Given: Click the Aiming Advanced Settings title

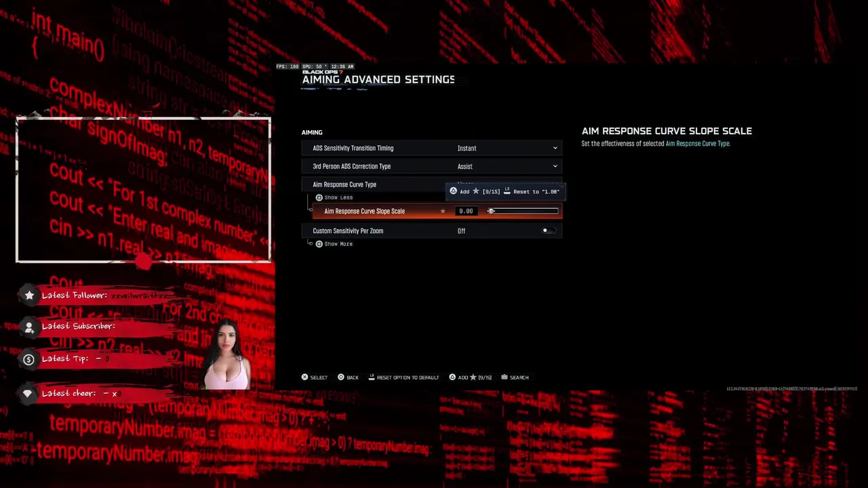Looking at the screenshot, I should click(x=378, y=79).
